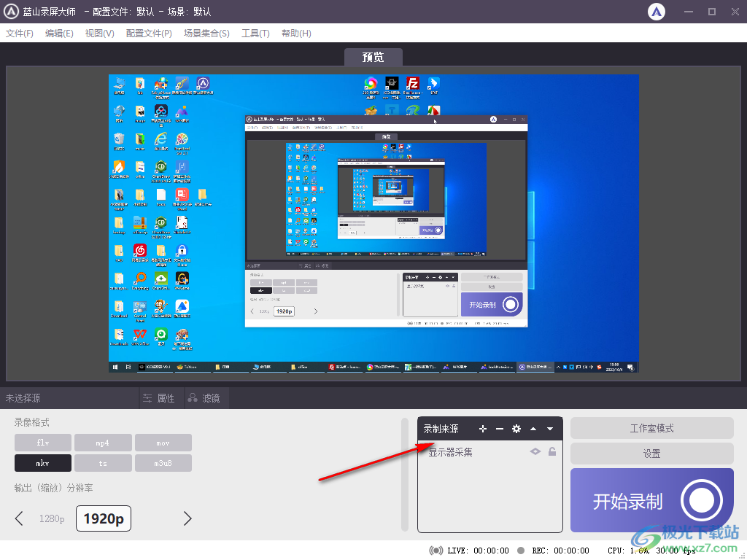Open the 场景集合(S) menu

206,34
